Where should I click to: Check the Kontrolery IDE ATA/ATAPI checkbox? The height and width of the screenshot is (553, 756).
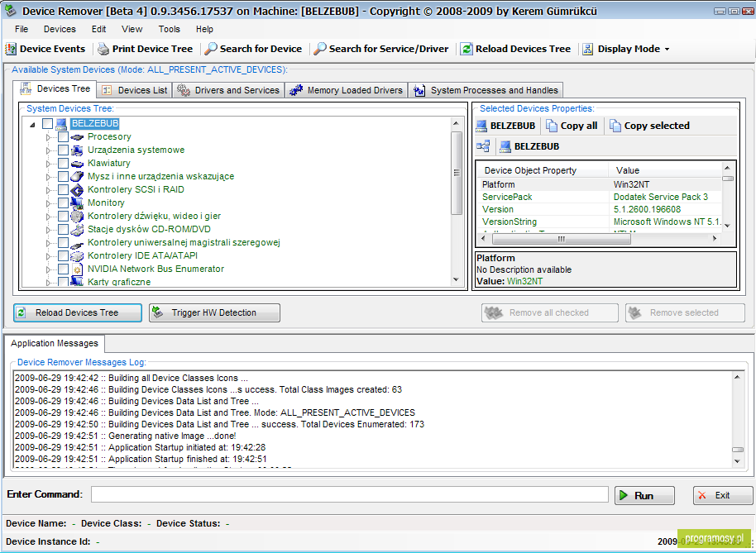tap(63, 255)
